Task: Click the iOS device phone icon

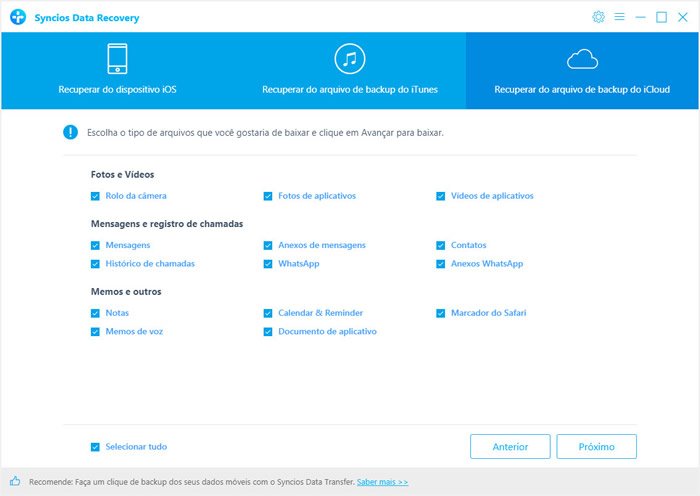Action: (x=117, y=58)
